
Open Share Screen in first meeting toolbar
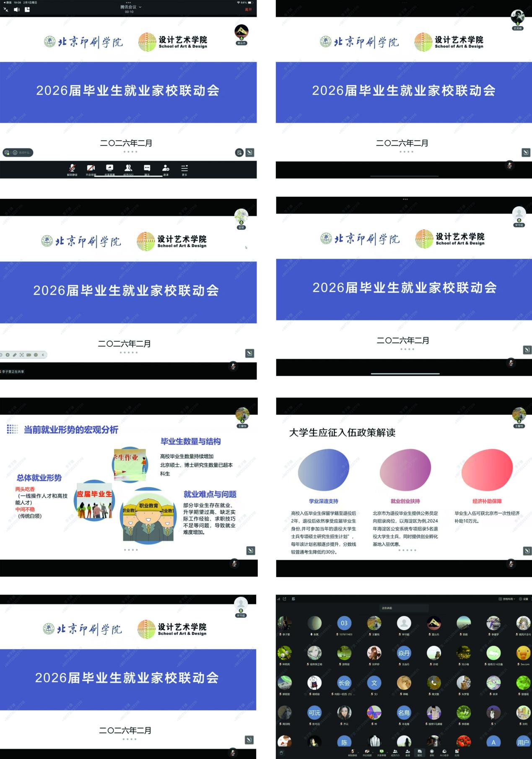[x=109, y=169]
